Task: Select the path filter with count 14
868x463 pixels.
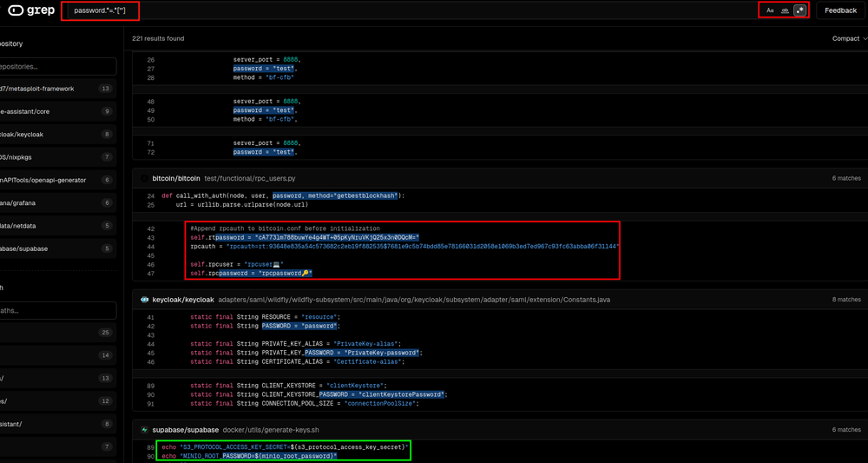Action: tap(58, 355)
